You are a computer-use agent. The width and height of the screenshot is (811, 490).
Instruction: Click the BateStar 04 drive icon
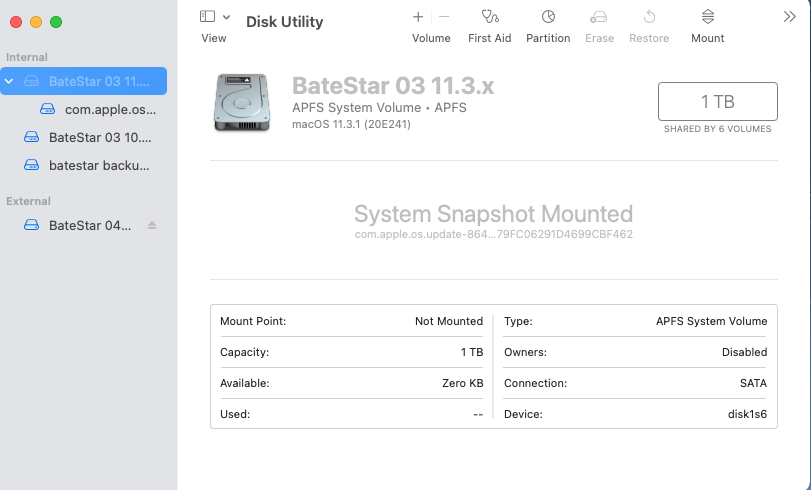[32, 225]
